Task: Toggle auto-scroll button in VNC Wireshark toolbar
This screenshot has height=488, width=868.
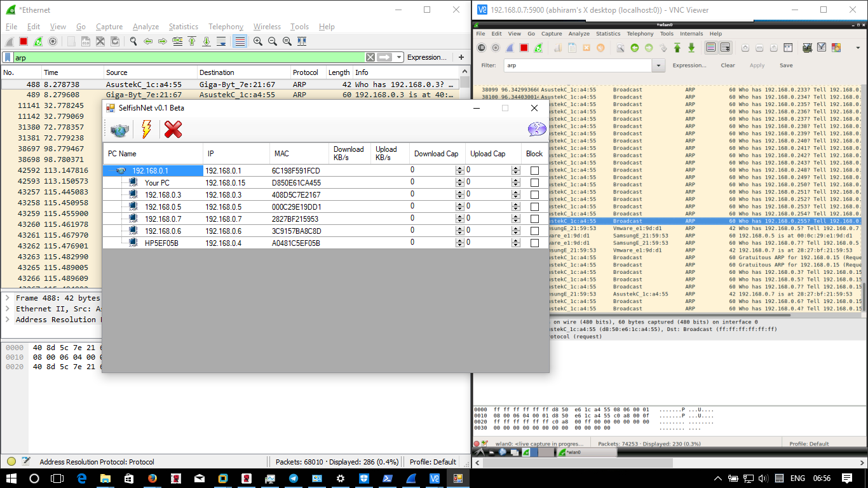Action: pyautogui.click(x=725, y=48)
